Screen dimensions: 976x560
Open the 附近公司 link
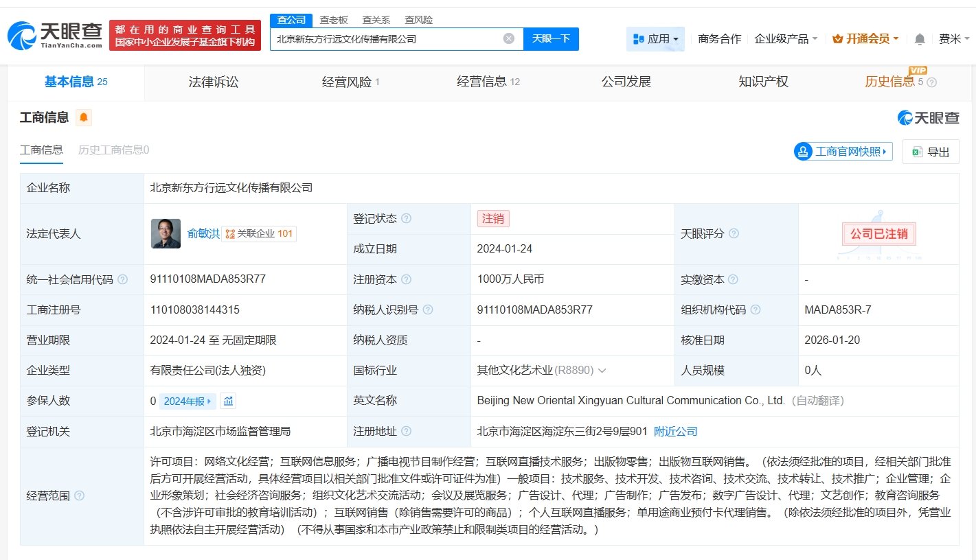pos(675,432)
